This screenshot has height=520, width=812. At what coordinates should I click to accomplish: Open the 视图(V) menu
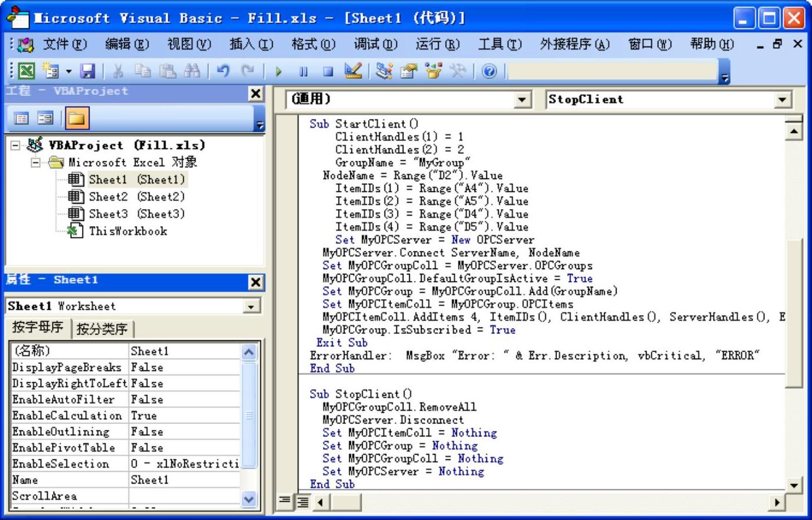tap(189, 44)
